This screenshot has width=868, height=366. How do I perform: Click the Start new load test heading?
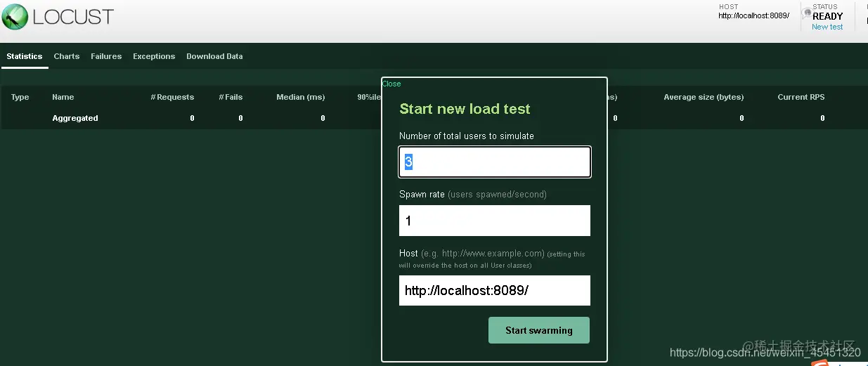coord(465,109)
